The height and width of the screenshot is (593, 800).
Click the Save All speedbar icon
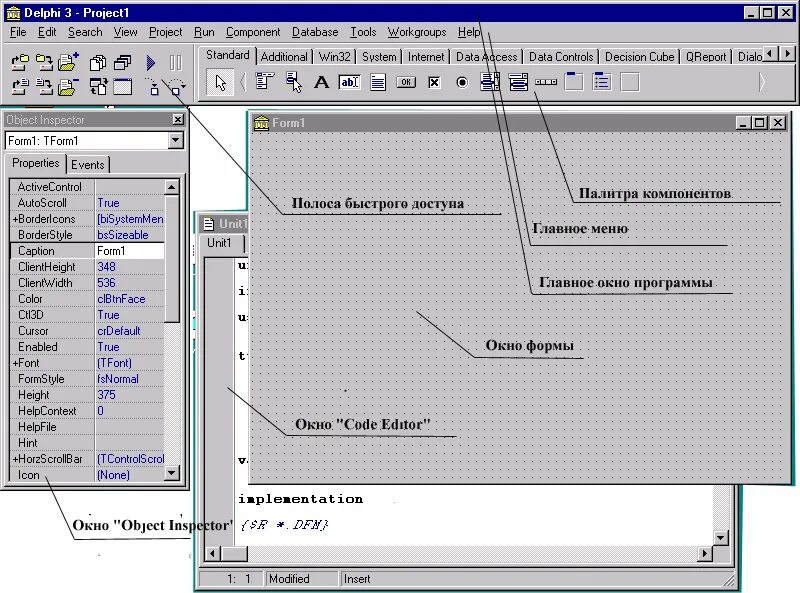[x=44, y=63]
